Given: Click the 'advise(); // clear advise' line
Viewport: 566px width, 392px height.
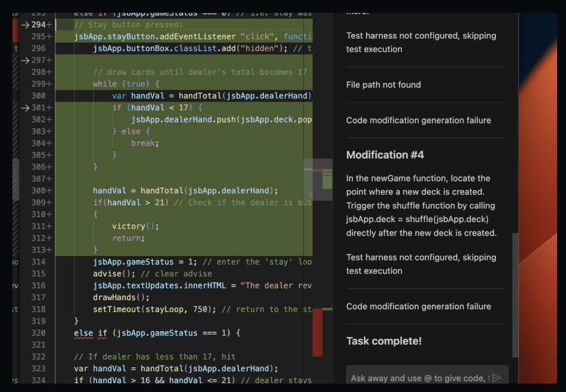Looking at the screenshot, I should pos(153,274).
